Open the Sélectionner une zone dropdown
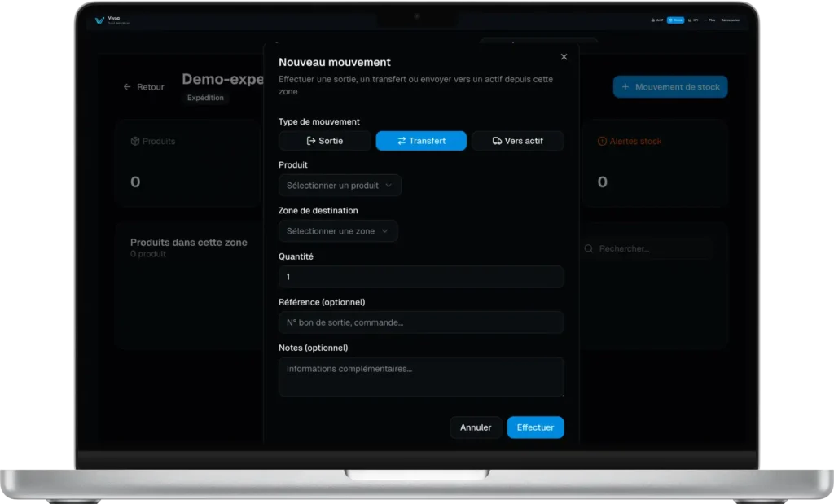The height and width of the screenshot is (504, 834). click(338, 231)
